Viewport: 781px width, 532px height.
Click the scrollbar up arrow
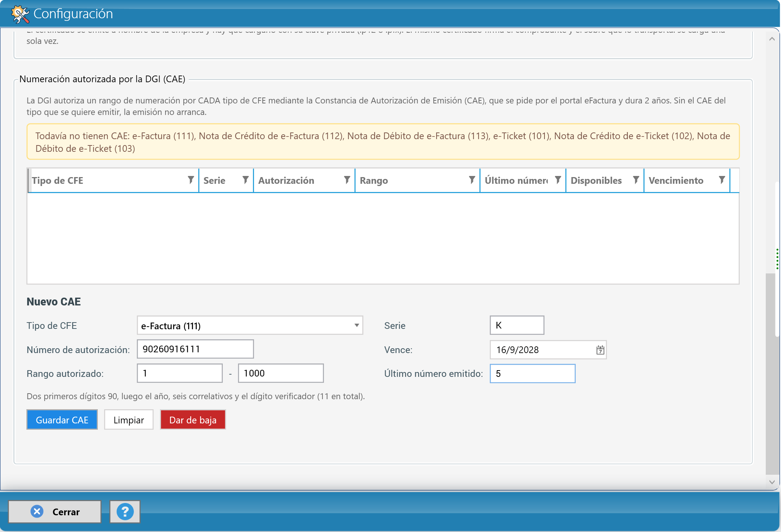[x=772, y=39]
